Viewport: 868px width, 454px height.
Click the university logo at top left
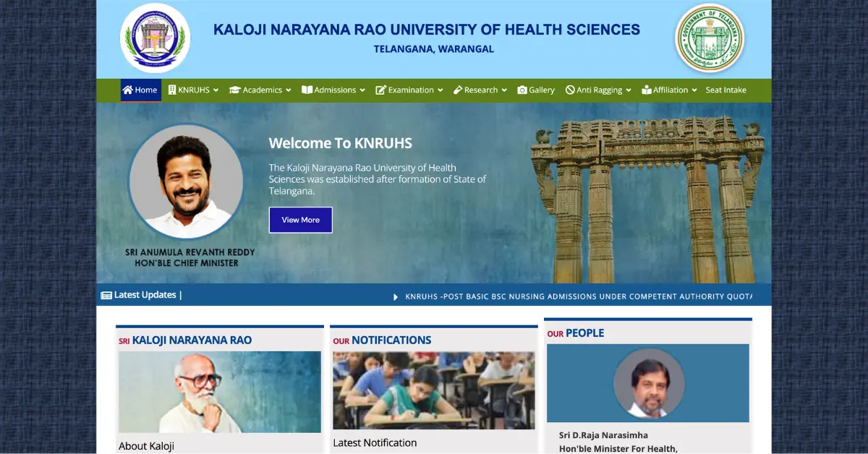click(155, 38)
